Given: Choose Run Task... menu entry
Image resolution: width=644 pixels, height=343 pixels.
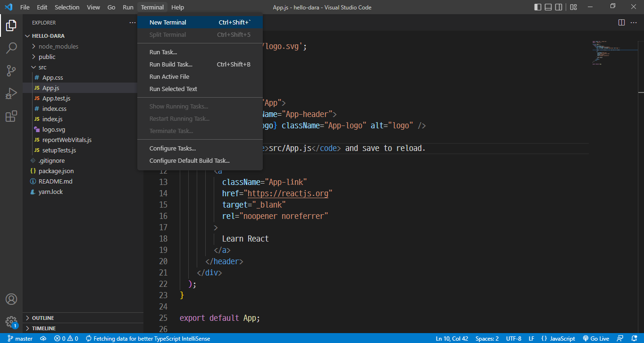Looking at the screenshot, I should point(200,52).
